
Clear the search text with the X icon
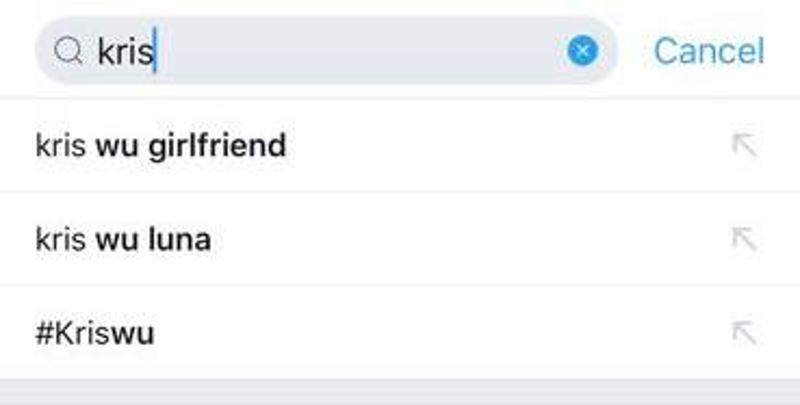click(x=583, y=50)
